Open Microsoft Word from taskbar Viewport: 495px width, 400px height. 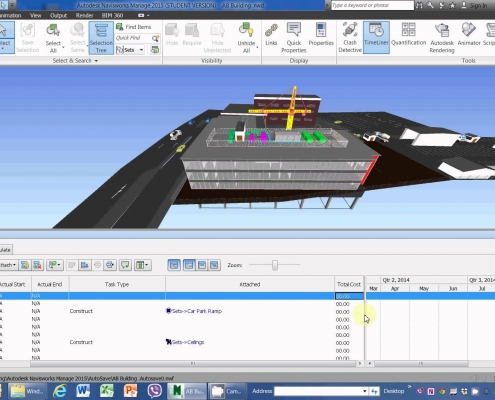pos(83,391)
